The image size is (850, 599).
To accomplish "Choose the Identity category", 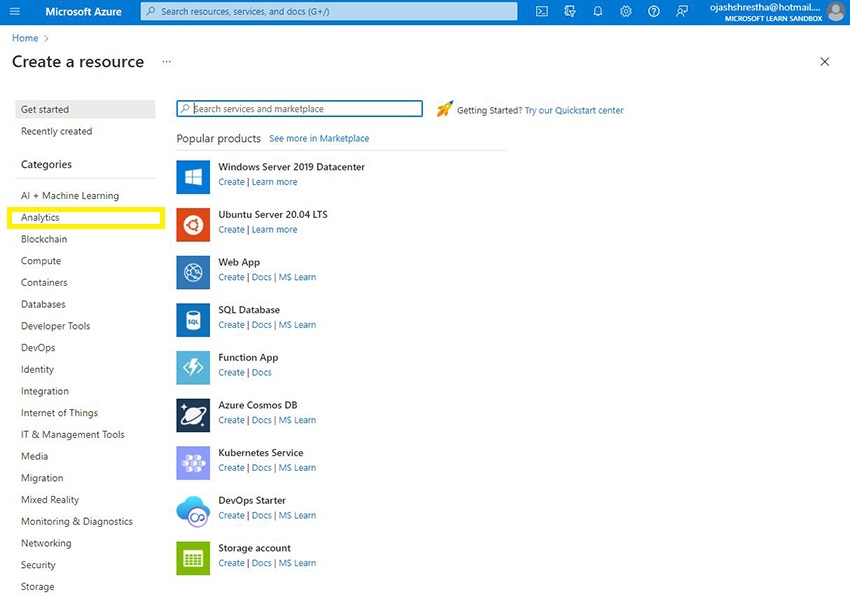I will tap(37, 369).
